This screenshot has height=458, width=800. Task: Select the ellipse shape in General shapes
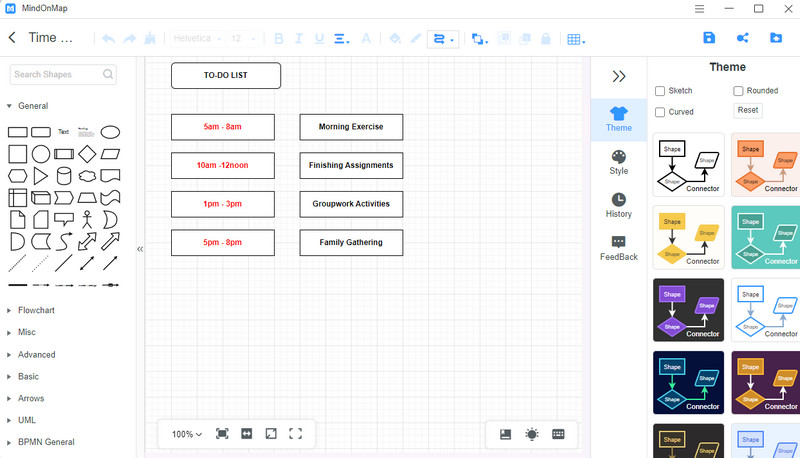click(x=111, y=131)
